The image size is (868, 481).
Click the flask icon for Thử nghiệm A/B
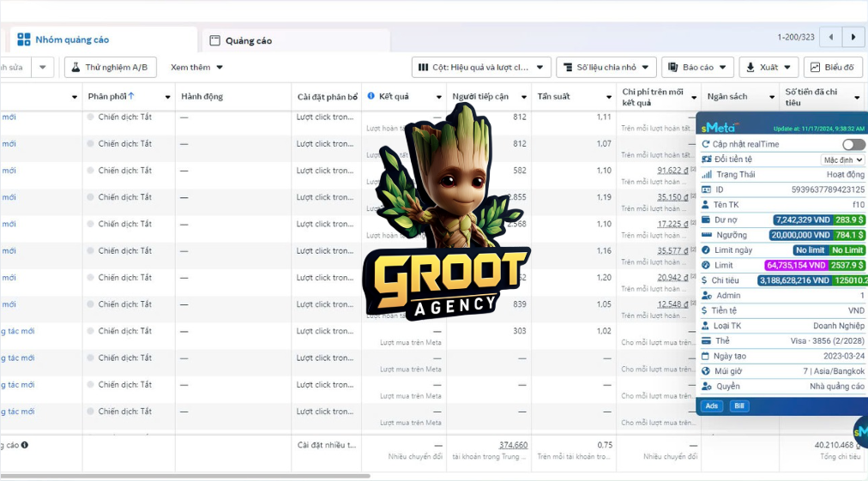pos(75,67)
